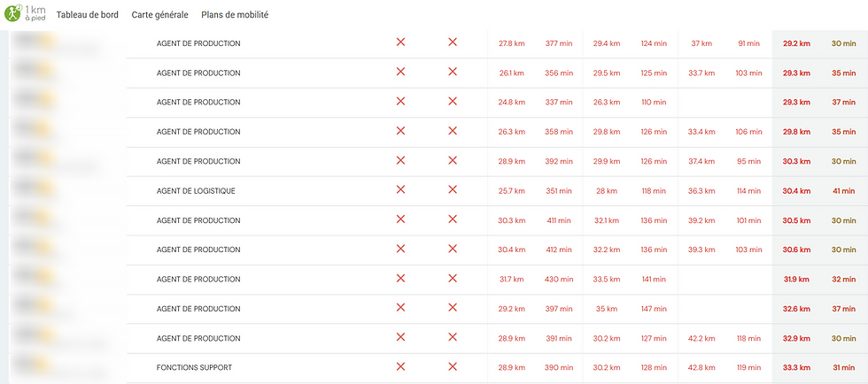Click the 42.8 km distance cell
The image size is (868, 384).
[x=701, y=367]
